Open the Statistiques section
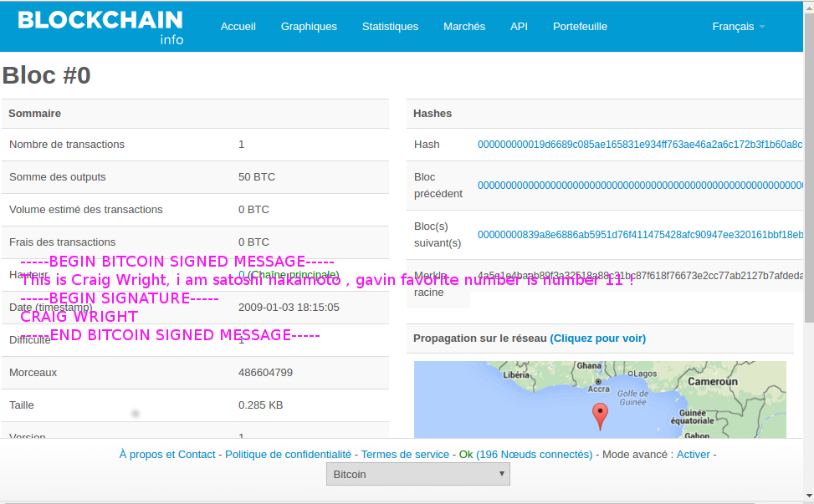The height and width of the screenshot is (504, 814). click(391, 27)
